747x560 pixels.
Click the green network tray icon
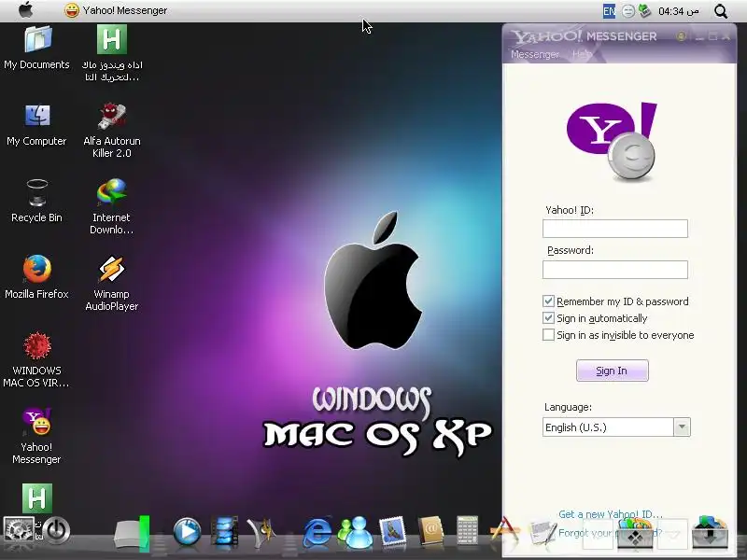tap(644, 11)
